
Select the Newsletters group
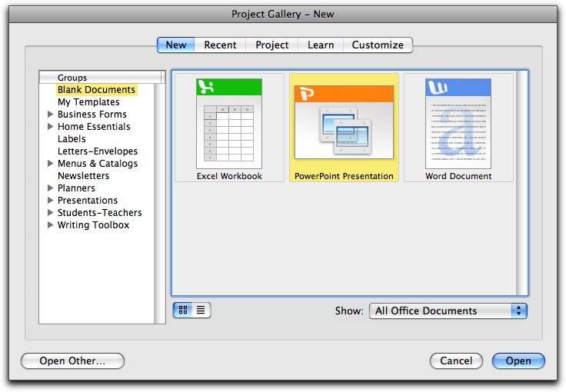click(x=83, y=175)
